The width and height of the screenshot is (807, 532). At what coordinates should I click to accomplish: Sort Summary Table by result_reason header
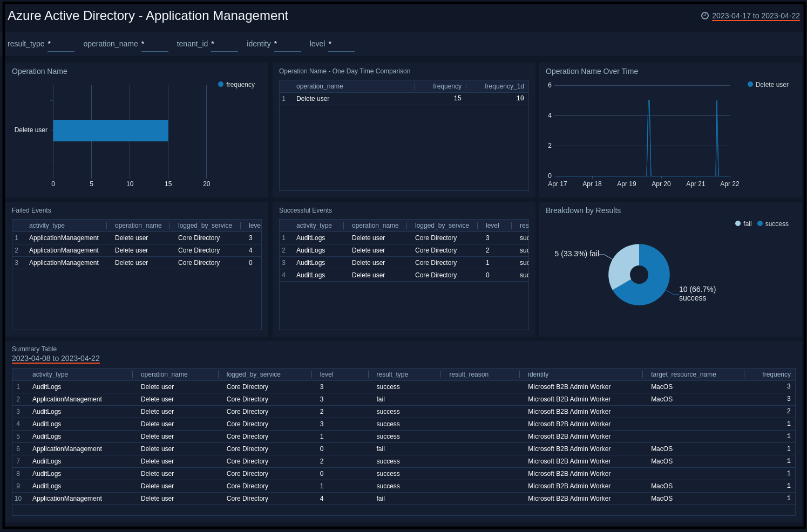point(469,374)
